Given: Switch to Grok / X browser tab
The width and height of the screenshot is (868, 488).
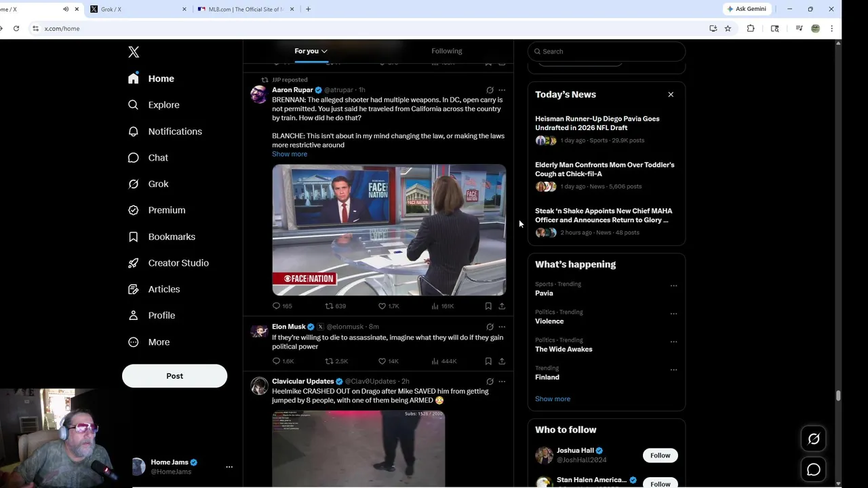Looking at the screenshot, I should (138, 9).
